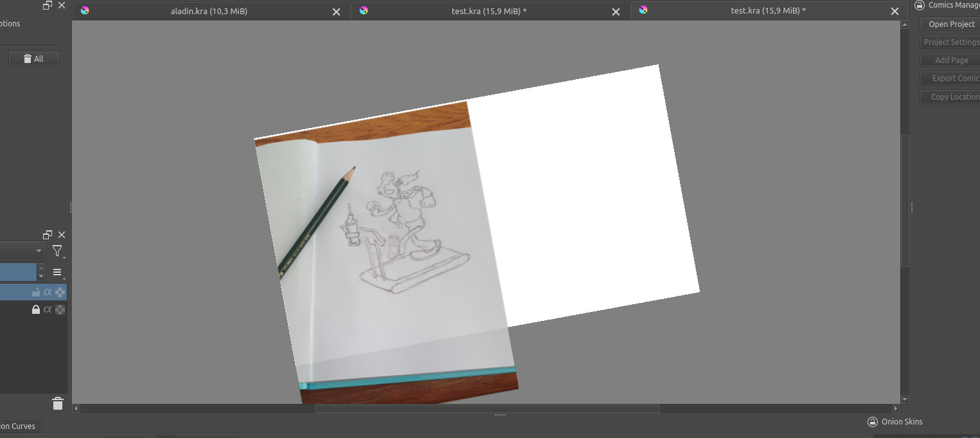
Task: Click the Open Project button
Action: (x=951, y=24)
